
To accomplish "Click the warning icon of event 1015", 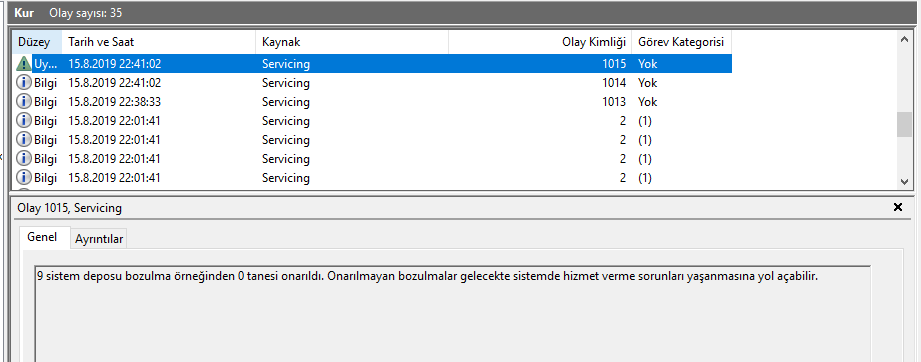I will click(23, 63).
